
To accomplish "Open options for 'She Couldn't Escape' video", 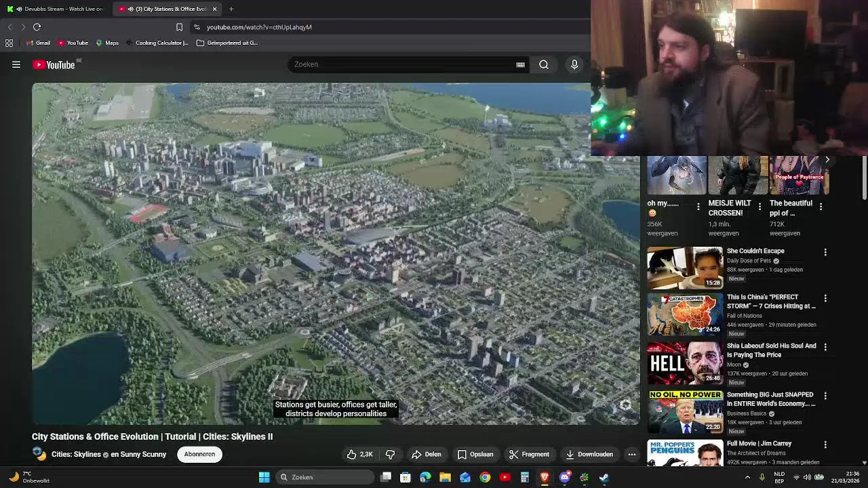I will point(825,252).
